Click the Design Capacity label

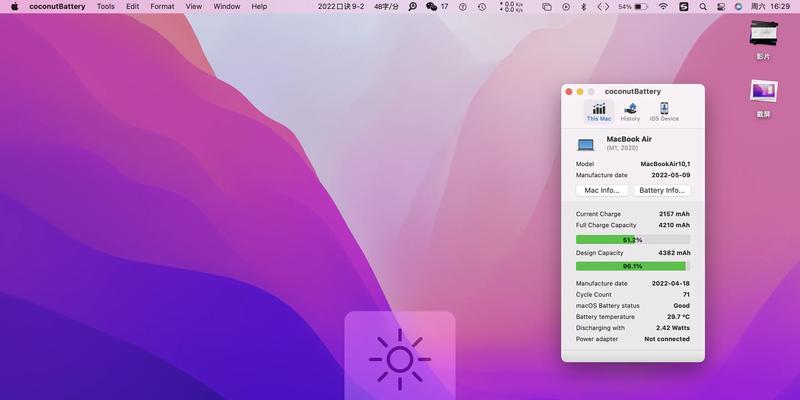[x=599, y=253]
